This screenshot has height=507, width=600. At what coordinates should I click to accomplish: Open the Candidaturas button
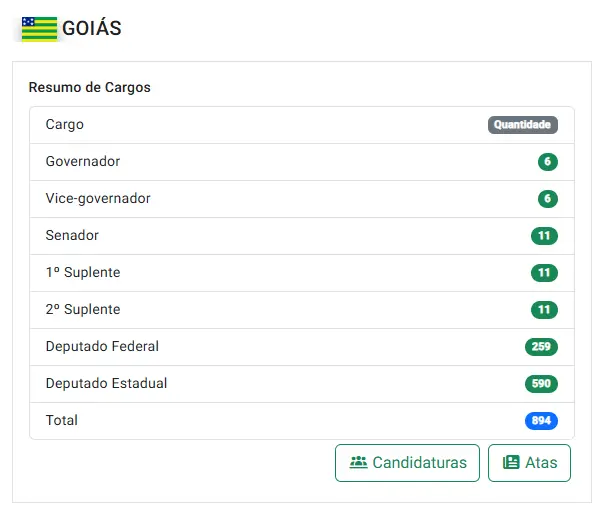click(407, 463)
